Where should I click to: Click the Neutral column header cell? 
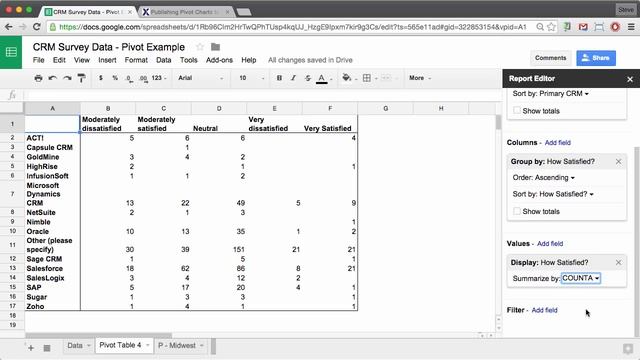219,124
